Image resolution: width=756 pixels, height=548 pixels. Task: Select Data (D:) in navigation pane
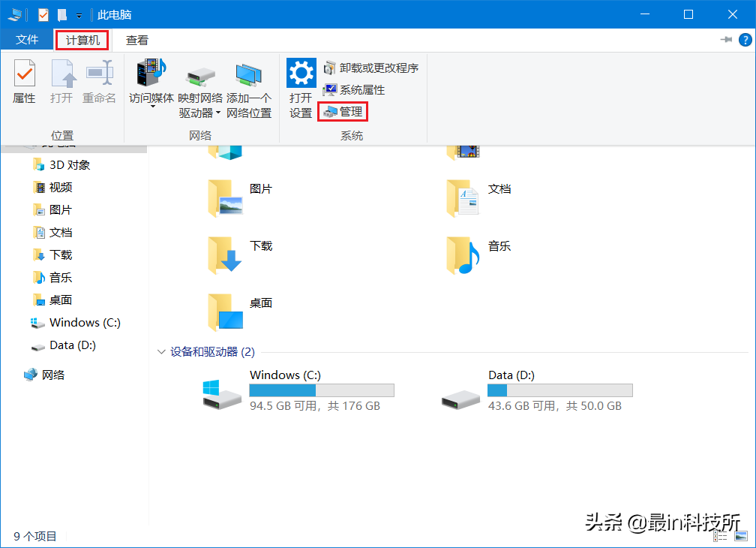[63, 345]
